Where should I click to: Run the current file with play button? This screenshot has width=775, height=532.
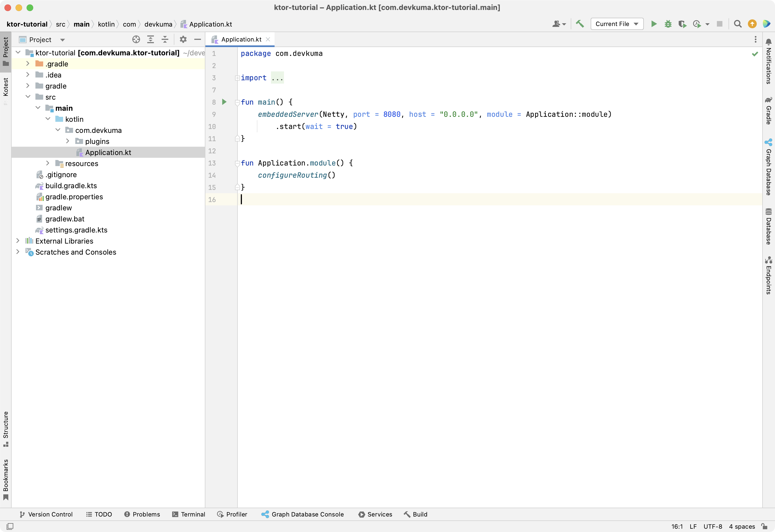coord(654,24)
